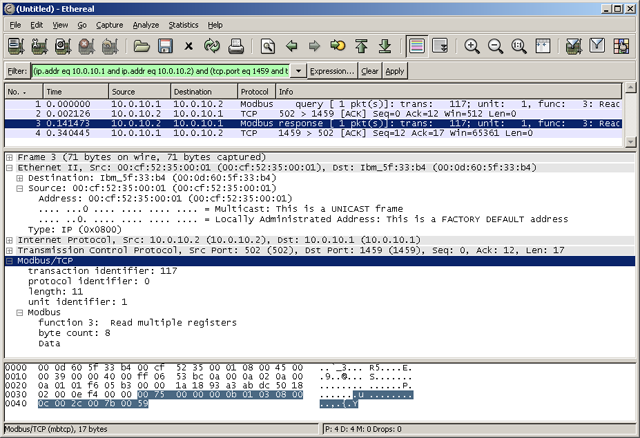
Task: Expand the Internet Protocol tree node
Action: tap(9, 240)
